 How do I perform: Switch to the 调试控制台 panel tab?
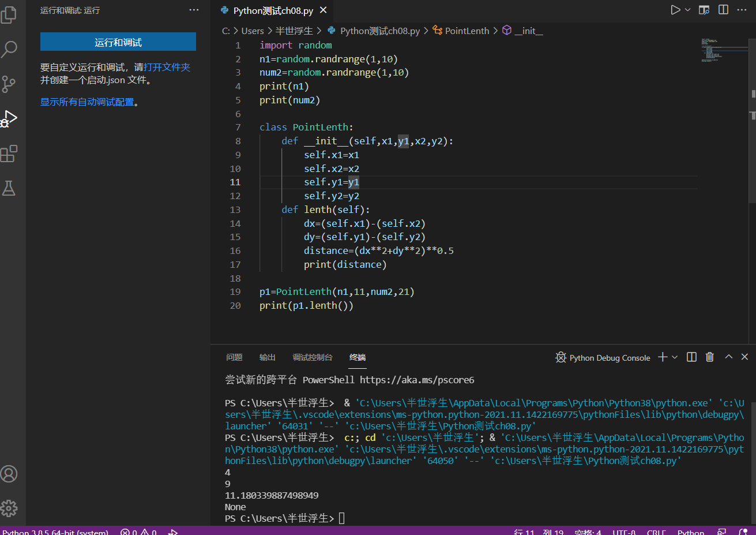312,357
